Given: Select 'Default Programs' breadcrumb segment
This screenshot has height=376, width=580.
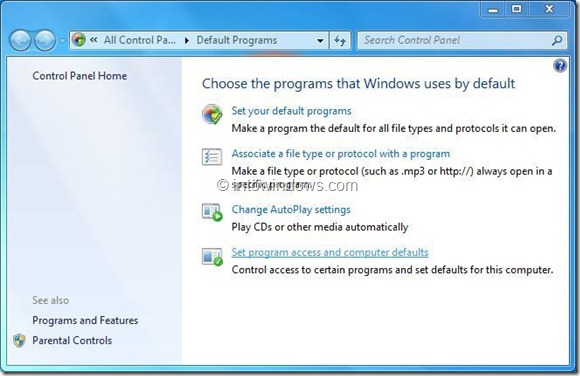Looking at the screenshot, I should (x=236, y=40).
